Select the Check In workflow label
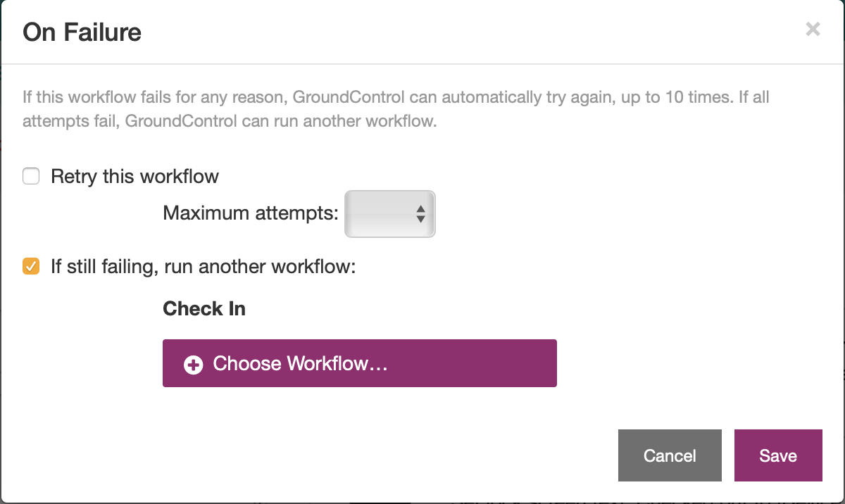This screenshot has height=504, width=845. 204,308
